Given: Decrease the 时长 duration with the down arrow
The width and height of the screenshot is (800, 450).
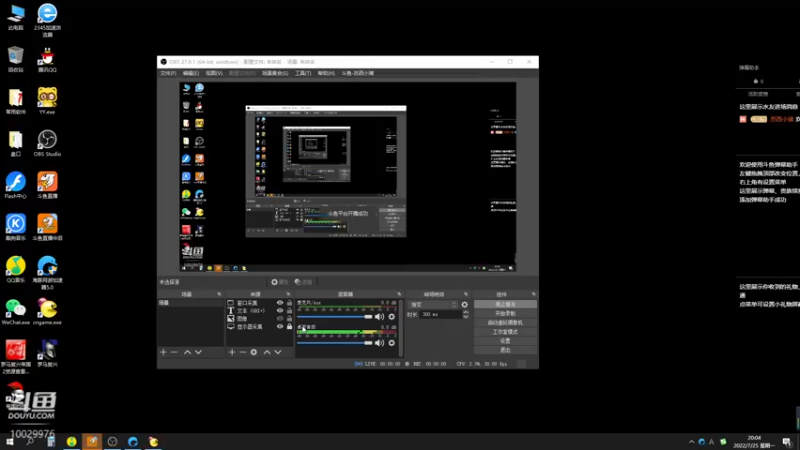Looking at the screenshot, I should [465, 317].
